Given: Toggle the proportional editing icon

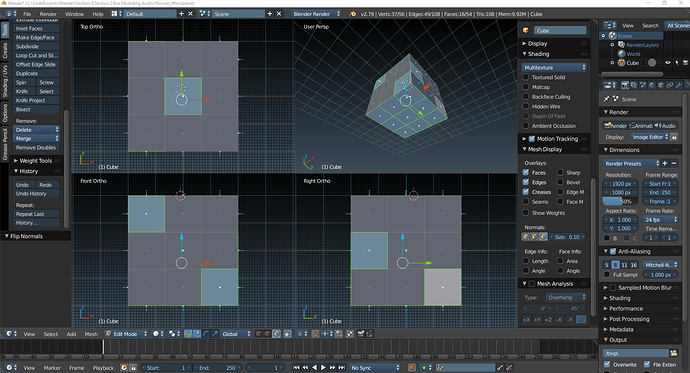Looking at the screenshot, I should tap(301, 334).
